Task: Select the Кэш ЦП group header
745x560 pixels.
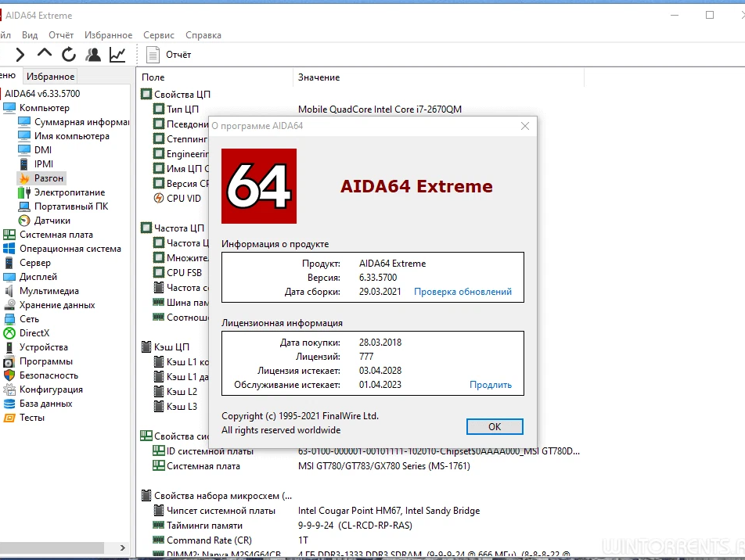Action: point(166,346)
